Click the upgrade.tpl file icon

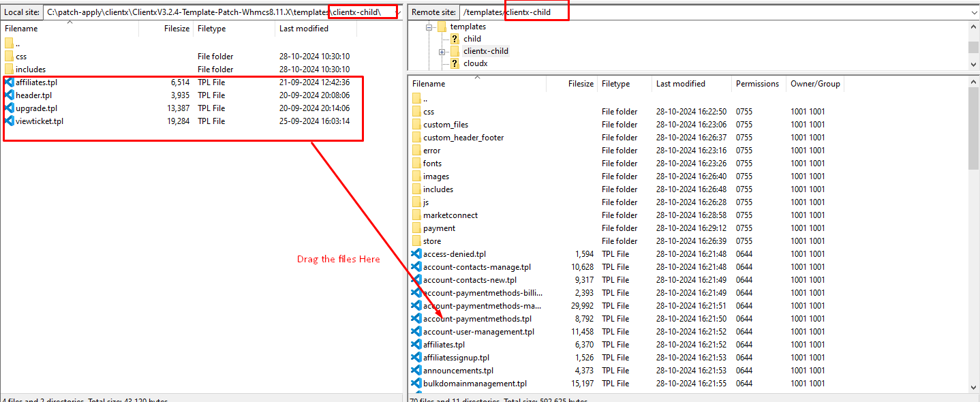coord(9,108)
